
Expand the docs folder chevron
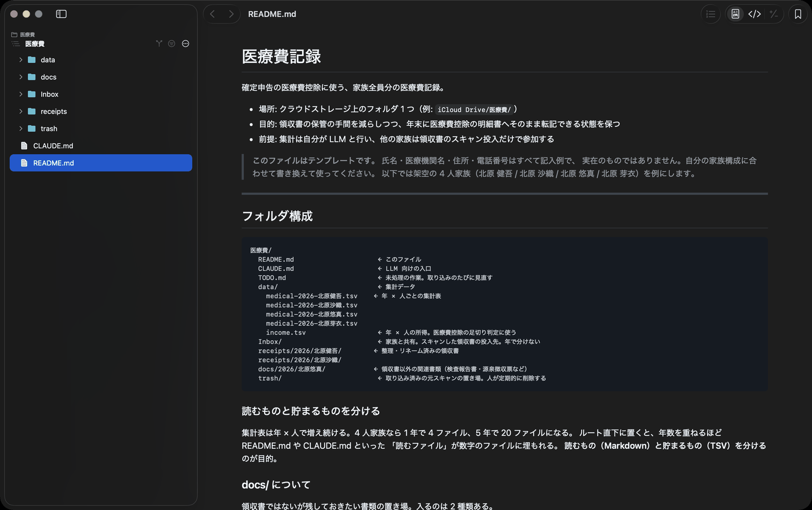21,77
